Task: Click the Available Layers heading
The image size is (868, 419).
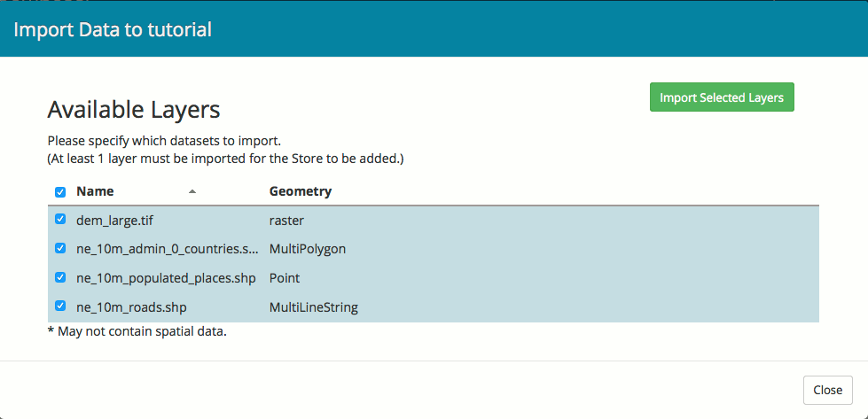Action: 133,110
